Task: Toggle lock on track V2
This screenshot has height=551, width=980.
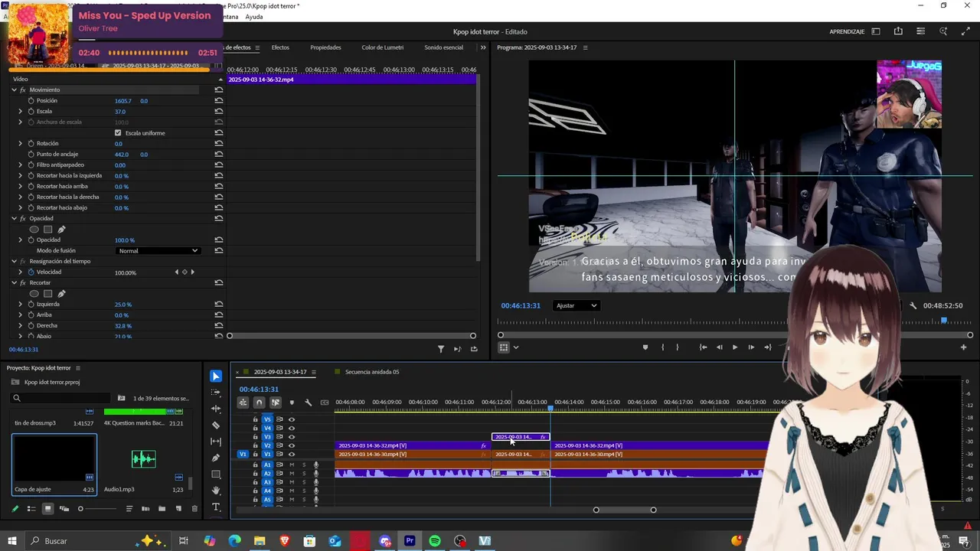Action: (255, 445)
